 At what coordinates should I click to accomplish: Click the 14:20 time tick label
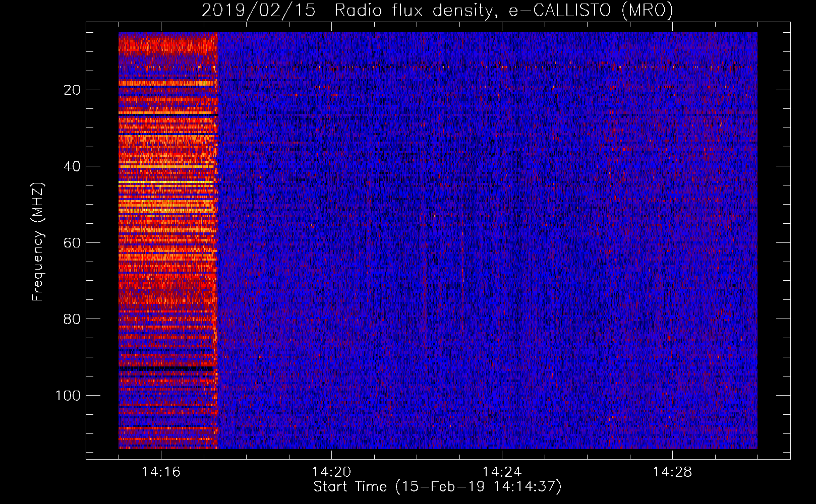coord(331,472)
